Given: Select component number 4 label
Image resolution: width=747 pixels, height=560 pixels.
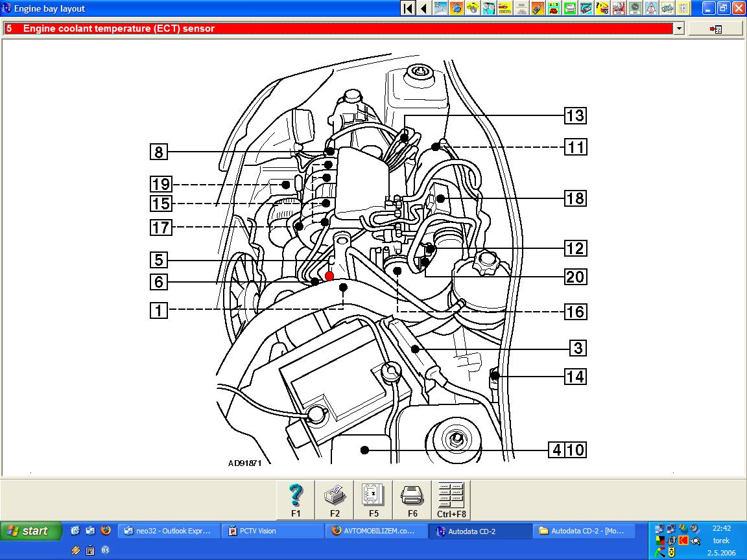Looking at the screenshot, I should pyautogui.click(x=557, y=450).
